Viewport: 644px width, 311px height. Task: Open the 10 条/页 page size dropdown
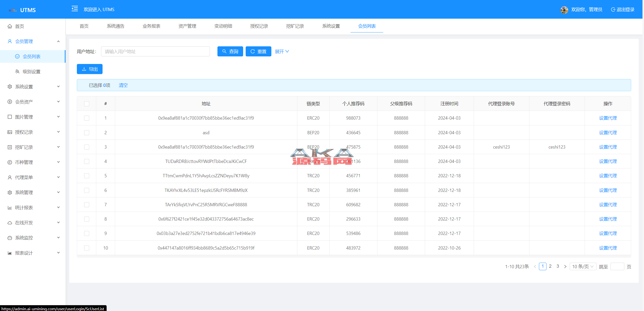point(583,266)
